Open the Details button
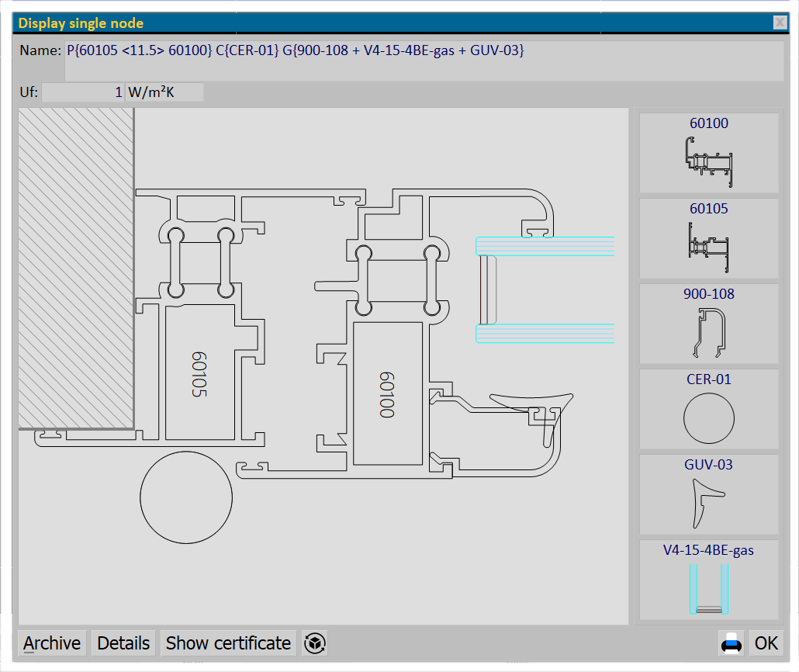799x672 pixels. (123, 643)
